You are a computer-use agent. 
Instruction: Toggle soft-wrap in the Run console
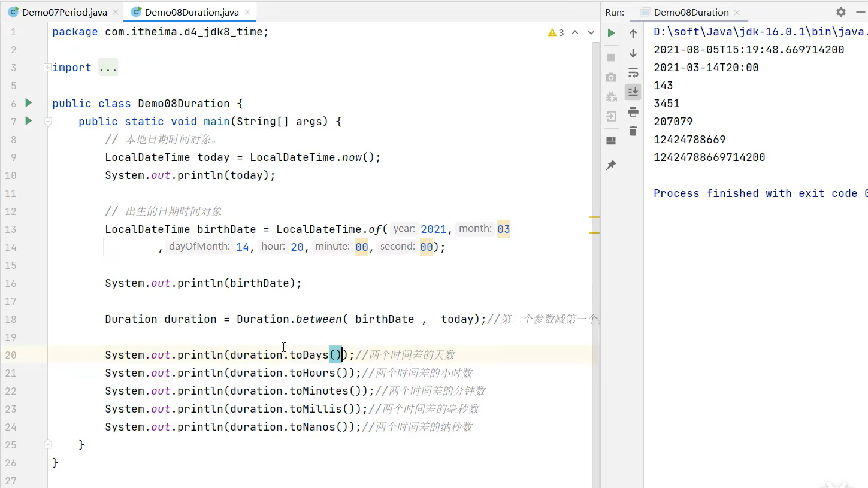(x=633, y=73)
